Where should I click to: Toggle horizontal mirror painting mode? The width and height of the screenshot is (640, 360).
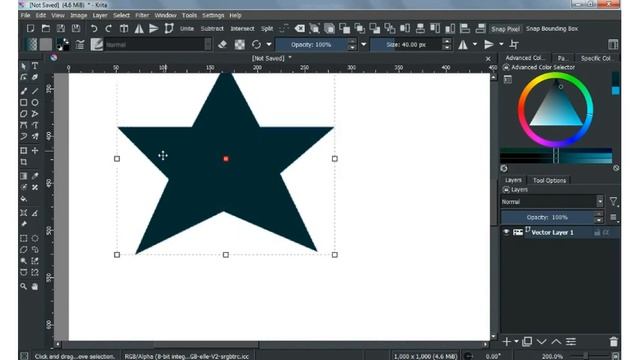click(x=463, y=44)
